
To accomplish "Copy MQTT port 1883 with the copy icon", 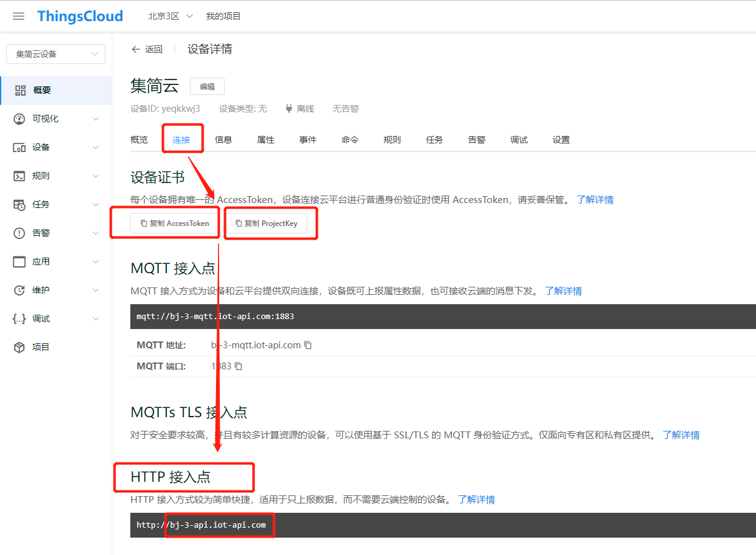I will click(x=239, y=366).
